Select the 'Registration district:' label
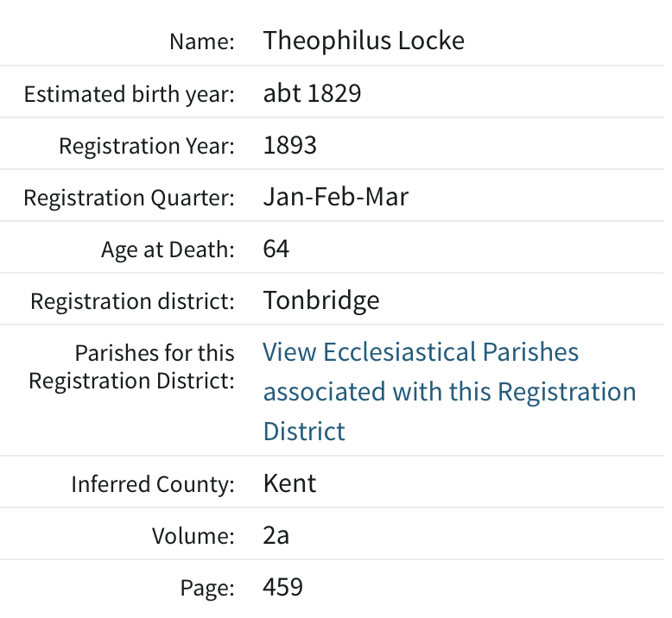The image size is (672, 618). (x=133, y=302)
